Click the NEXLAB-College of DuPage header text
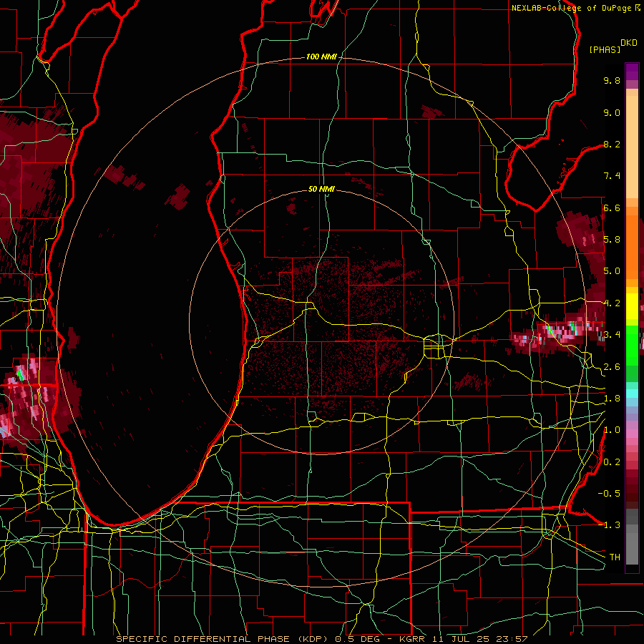This screenshot has height=644, width=644. click(572, 8)
